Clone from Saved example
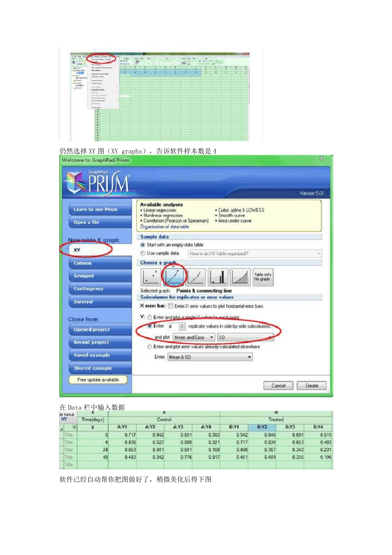The width and height of the screenshot is (392, 555). coord(100,355)
